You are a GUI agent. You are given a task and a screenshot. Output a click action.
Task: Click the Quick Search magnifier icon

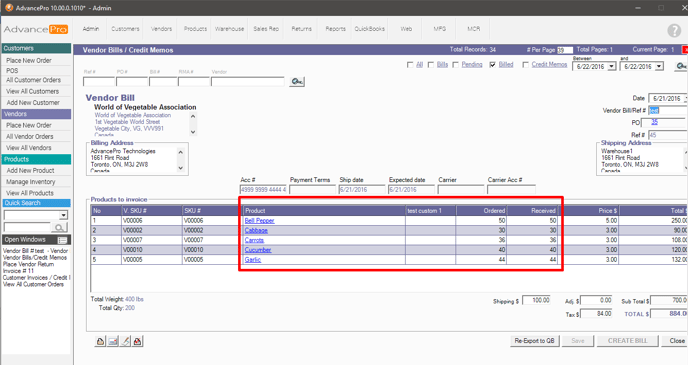pos(59,227)
